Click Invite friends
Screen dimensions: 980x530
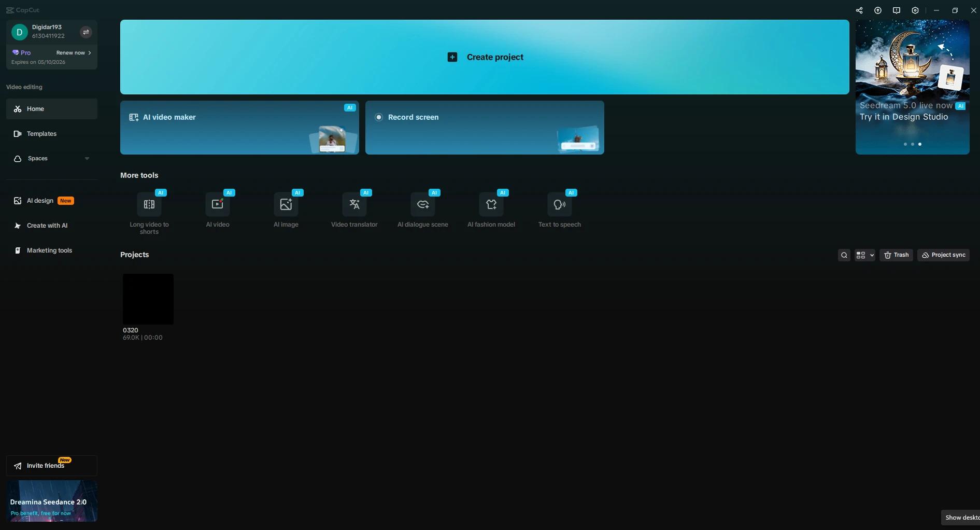[52, 466]
